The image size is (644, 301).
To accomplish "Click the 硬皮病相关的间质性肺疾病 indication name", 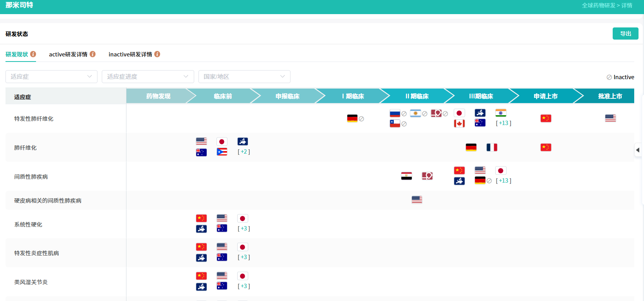I will click(x=48, y=201).
